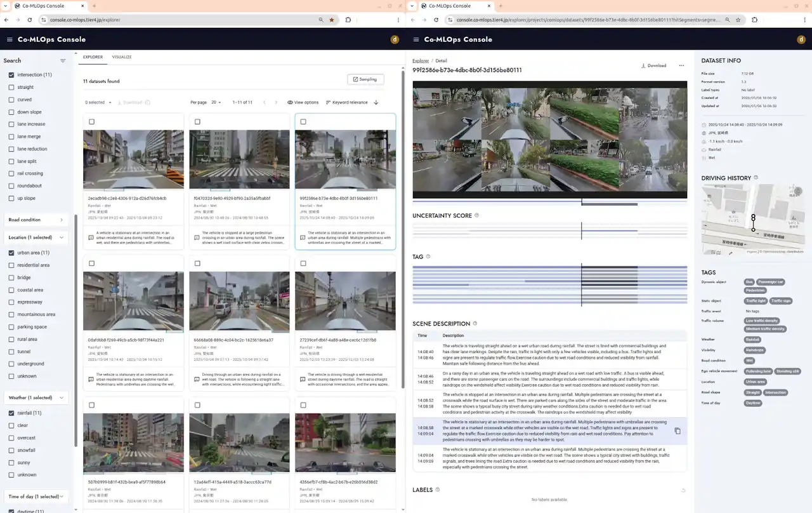Enable the roundabout filter checkbox
Screen dimensions: 812x513
(x=11, y=186)
